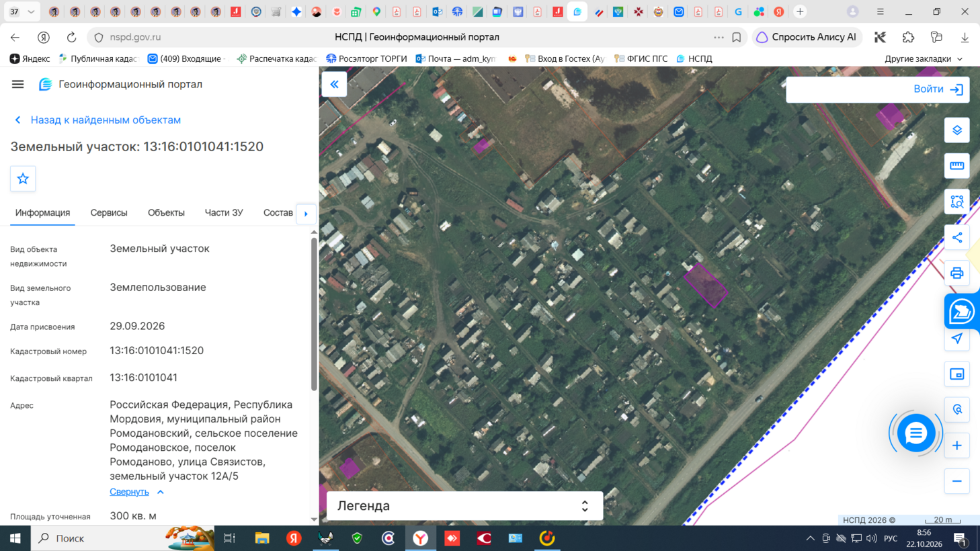The height and width of the screenshot is (551, 980).
Task: Collapse the address with Свернуть
Action: 136,492
